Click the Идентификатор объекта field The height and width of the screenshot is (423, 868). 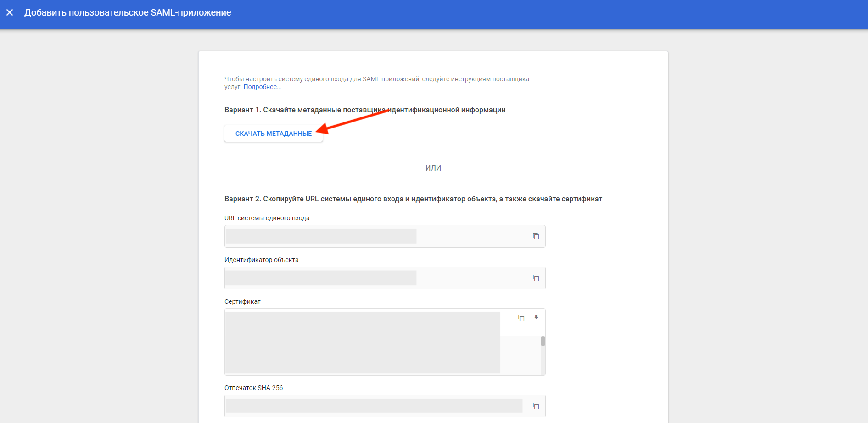tap(385, 278)
